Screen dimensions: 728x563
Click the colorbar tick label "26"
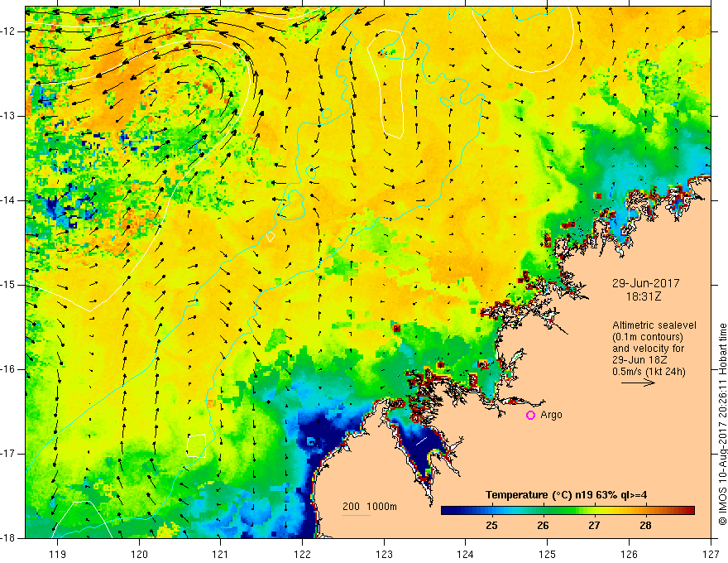[x=543, y=526]
